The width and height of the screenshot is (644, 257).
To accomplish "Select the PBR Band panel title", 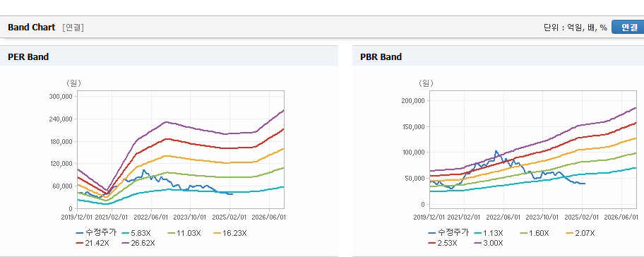I will point(381,57).
